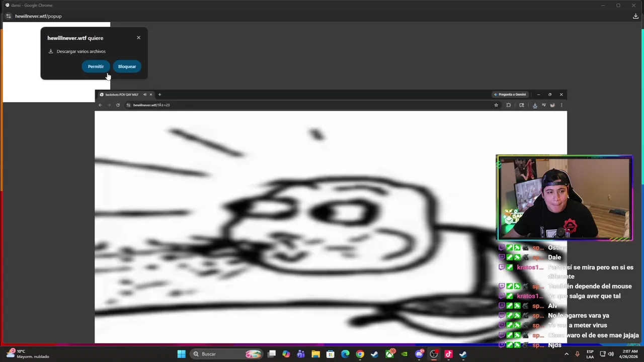Image resolution: width=644 pixels, height=362 pixels.
Task: Open Discord from the taskbar
Action: click(419, 354)
